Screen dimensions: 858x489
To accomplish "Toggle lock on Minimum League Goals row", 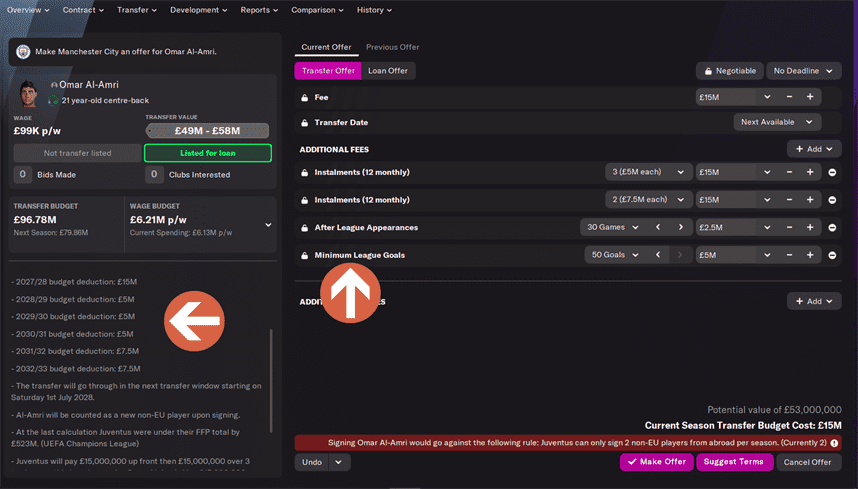I will click(x=304, y=255).
